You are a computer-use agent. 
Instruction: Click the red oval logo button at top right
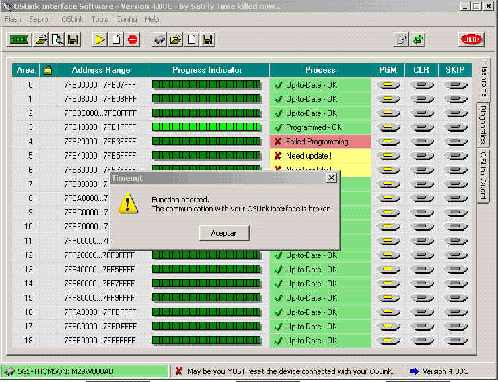pos(471,40)
